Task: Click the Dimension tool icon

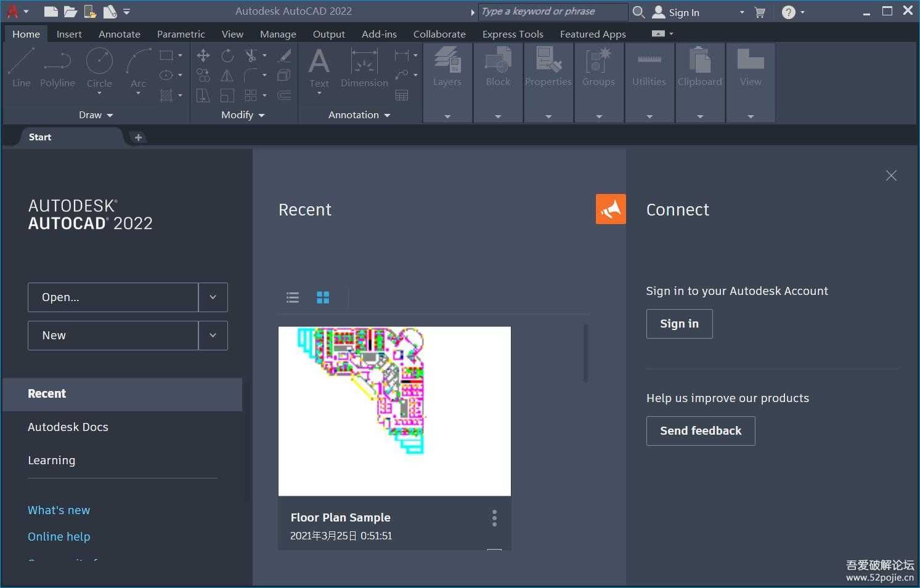Action: (364, 62)
